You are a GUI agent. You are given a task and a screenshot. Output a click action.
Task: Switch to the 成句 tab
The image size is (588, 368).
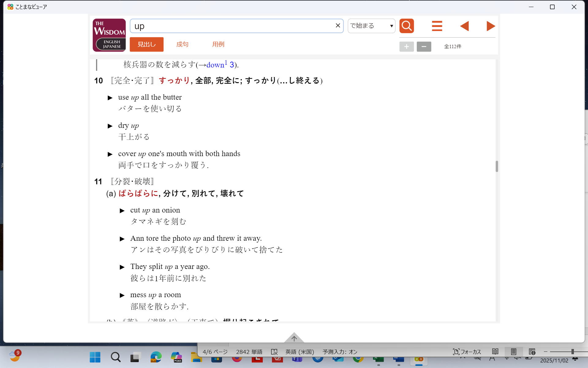(182, 44)
